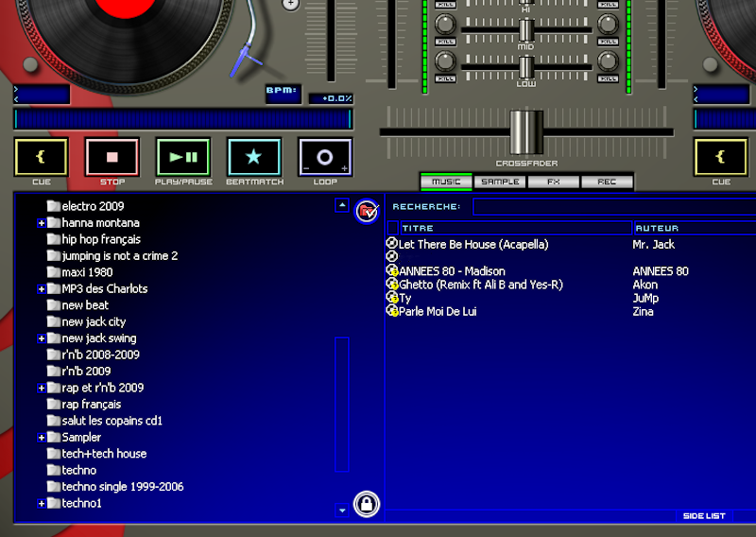Screen dimensions: 756x537
Task: Click the red folder checkmark icon
Action: 367,211
